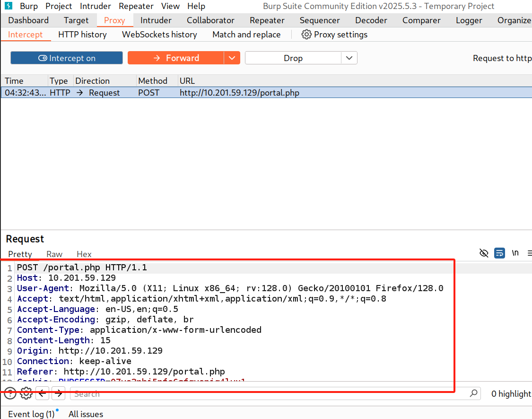Go to next search match arrow
This screenshot has width=532, height=419.
pos(59,393)
